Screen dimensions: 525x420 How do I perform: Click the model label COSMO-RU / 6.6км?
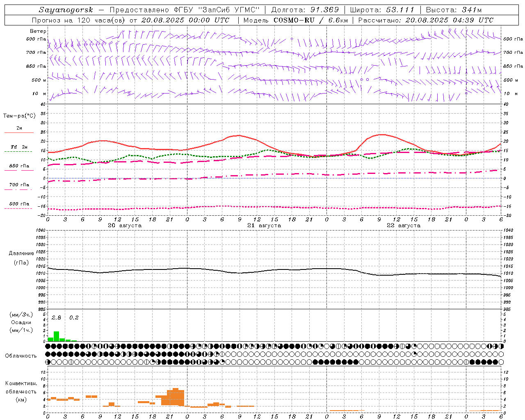coord(310,20)
